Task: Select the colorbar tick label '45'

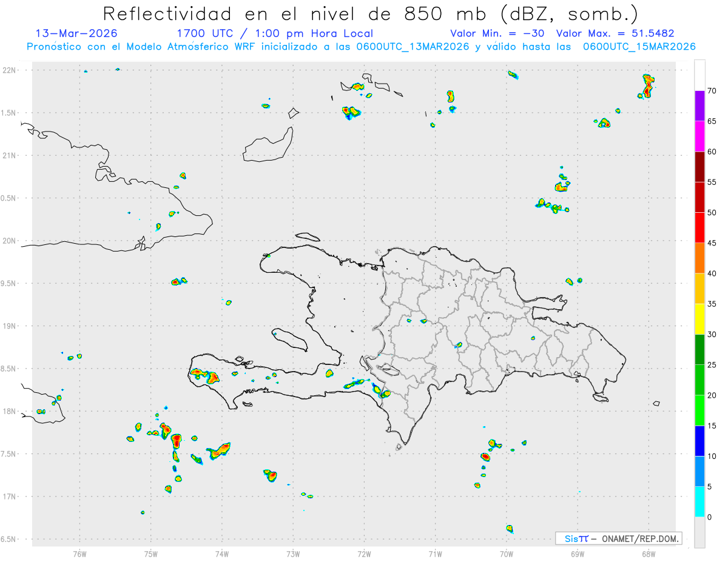Action: coord(712,243)
